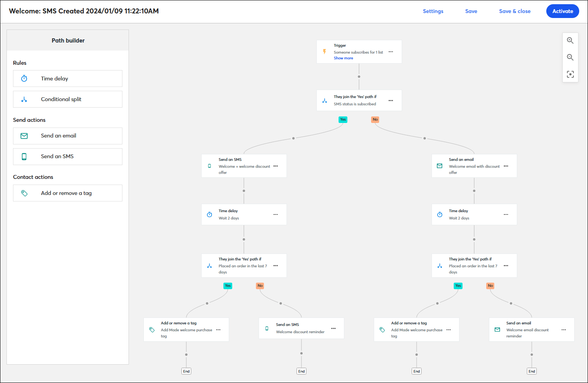Open the options menu on the left Wait 2 days node
Screen dimensions: 588x383
pyautogui.click(x=275, y=214)
